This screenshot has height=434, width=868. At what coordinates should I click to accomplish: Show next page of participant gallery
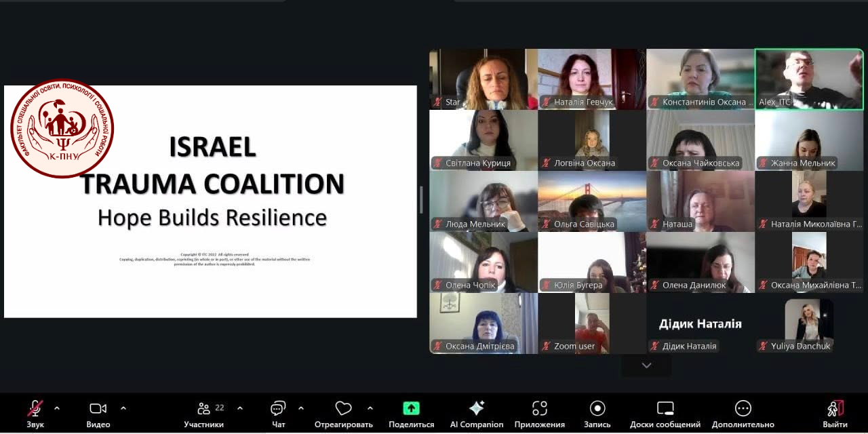(x=646, y=366)
